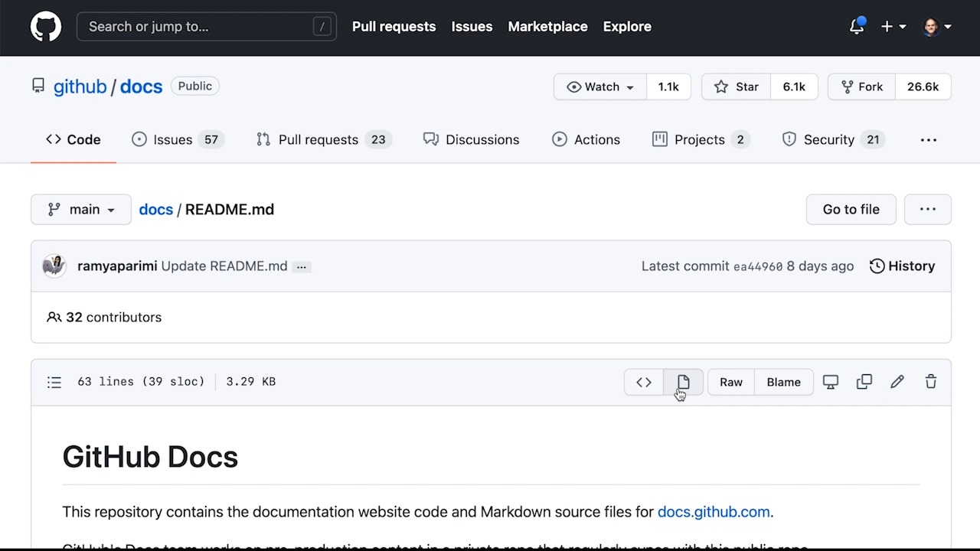This screenshot has width=980, height=551.
Task: Open the Actions tab
Action: (x=586, y=139)
